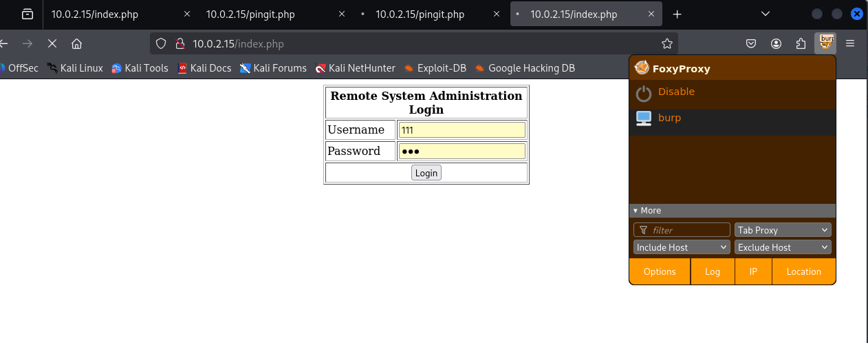Bookmark this page with the star icon
The height and width of the screenshot is (343, 868).
click(666, 43)
